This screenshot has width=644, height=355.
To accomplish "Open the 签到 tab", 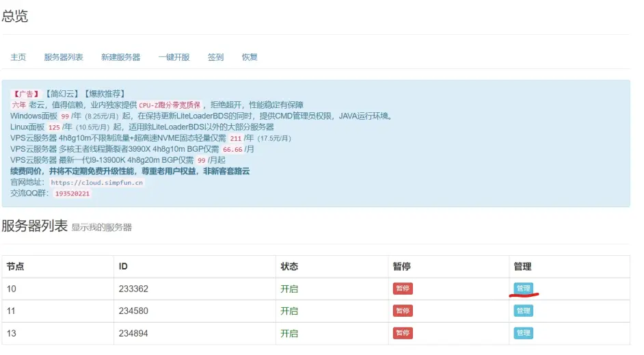I will (215, 57).
